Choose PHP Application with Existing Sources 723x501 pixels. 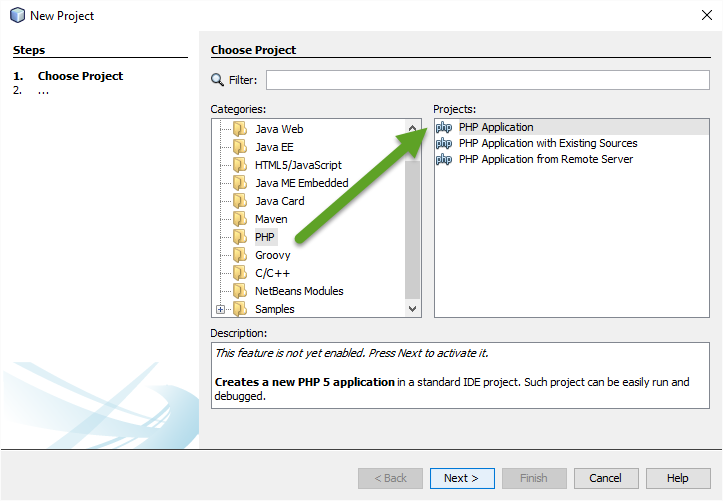548,143
